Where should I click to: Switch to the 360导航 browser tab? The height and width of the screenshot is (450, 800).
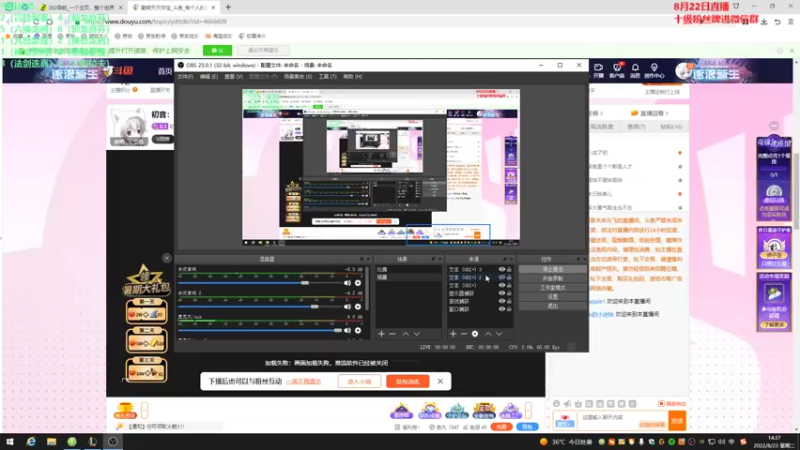pyautogui.click(x=82, y=8)
